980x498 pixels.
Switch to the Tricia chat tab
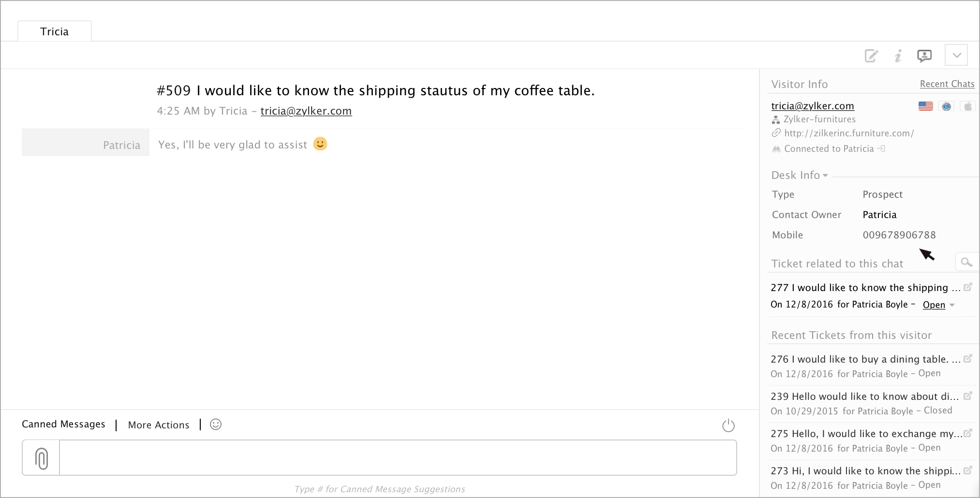(55, 31)
